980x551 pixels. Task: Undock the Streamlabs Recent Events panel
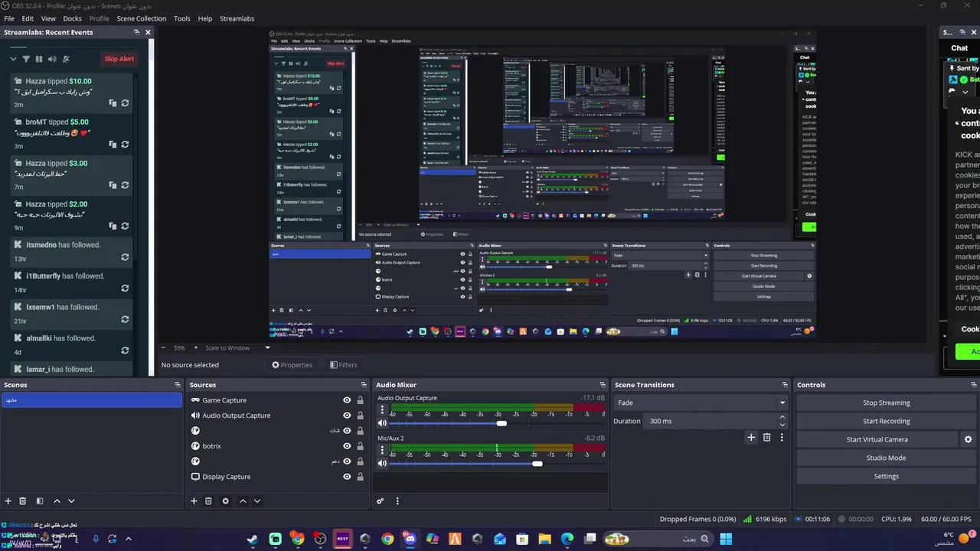point(136,32)
